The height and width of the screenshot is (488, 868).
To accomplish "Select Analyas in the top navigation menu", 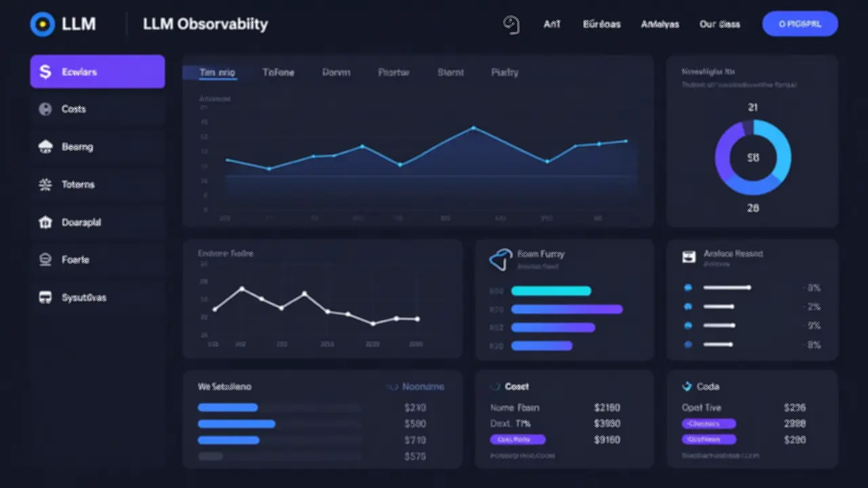I will coord(659,24).
